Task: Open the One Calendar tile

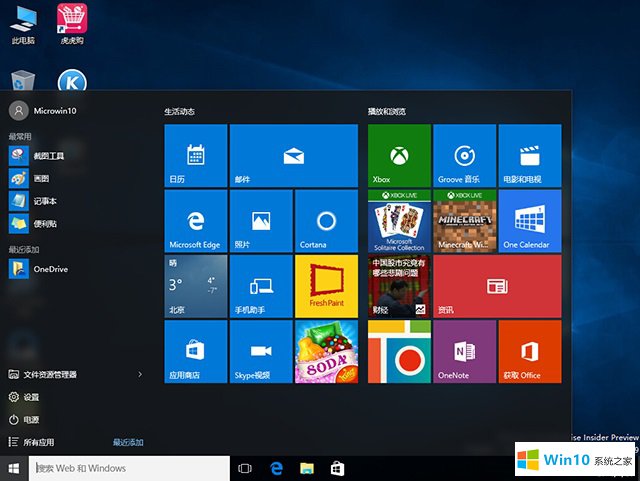Action: [x=530, y=221]
